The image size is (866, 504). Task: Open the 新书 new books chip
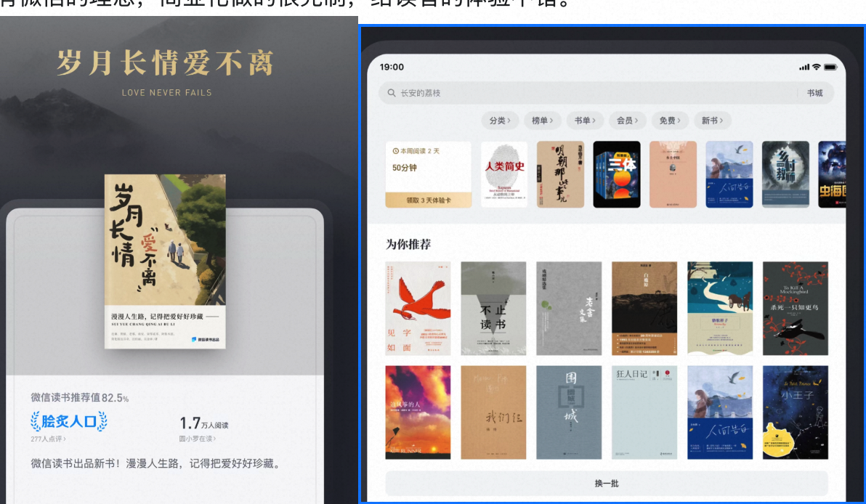tap(713, 121)
